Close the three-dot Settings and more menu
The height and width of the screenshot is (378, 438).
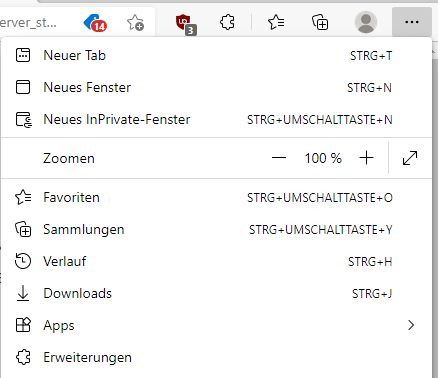coord(412,22)
